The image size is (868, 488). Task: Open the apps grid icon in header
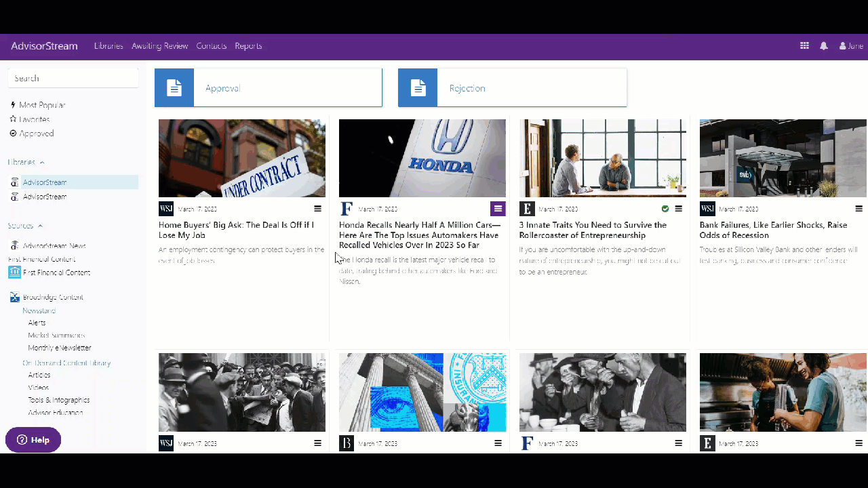click(804, 46)
